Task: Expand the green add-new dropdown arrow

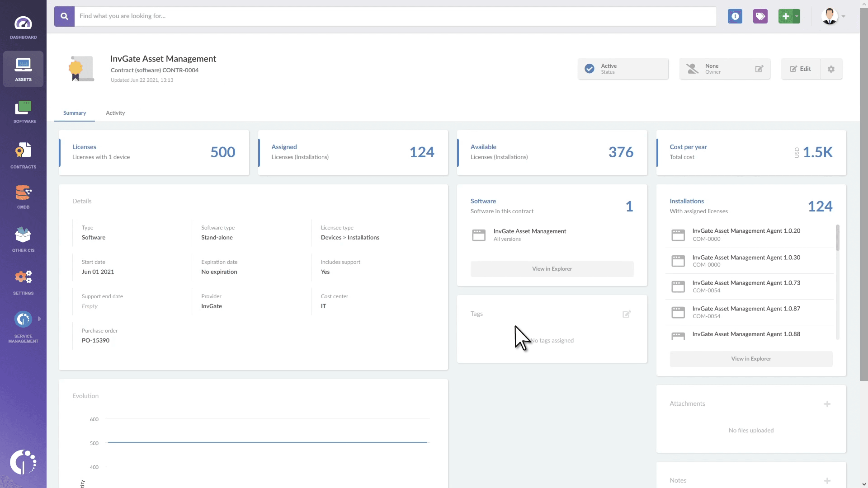Action: 797,17
